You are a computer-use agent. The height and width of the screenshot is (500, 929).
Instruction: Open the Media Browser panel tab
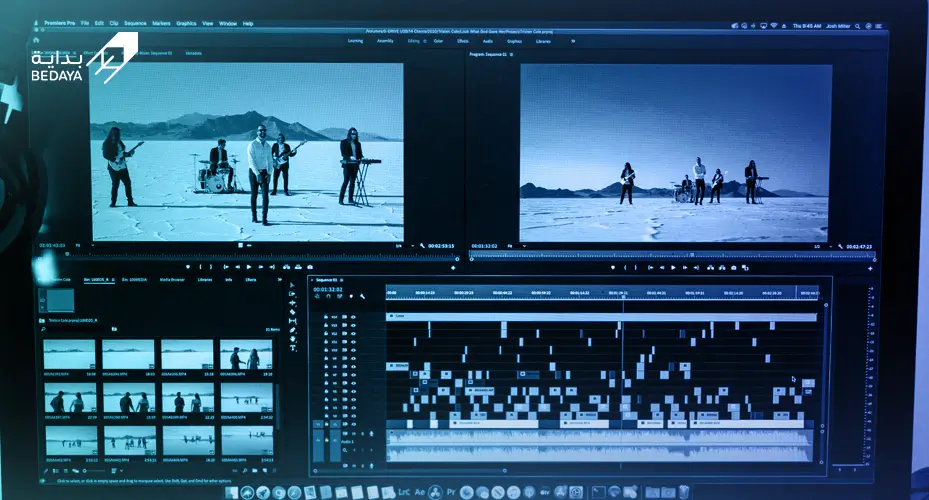point(172,280)
